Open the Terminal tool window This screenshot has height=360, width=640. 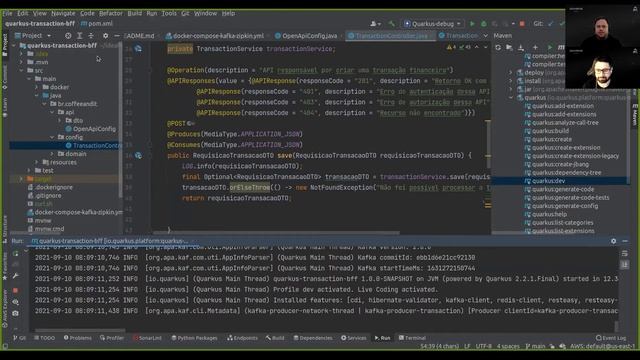point(412,338)
